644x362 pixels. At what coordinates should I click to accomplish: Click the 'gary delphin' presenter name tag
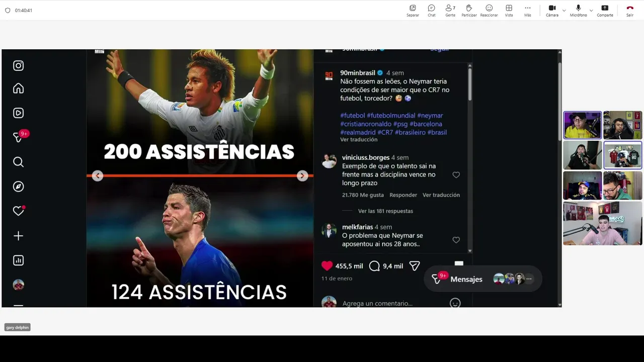[x=18, y=327]
